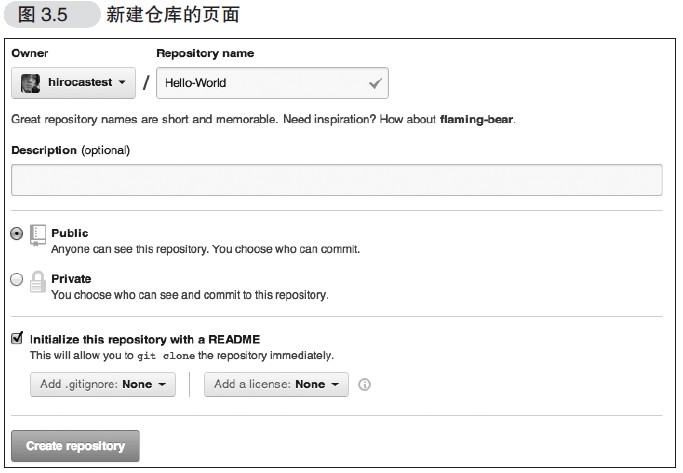Click the flaming-bear name suggestion
The image size is (683, 473).
pos(476,119)
